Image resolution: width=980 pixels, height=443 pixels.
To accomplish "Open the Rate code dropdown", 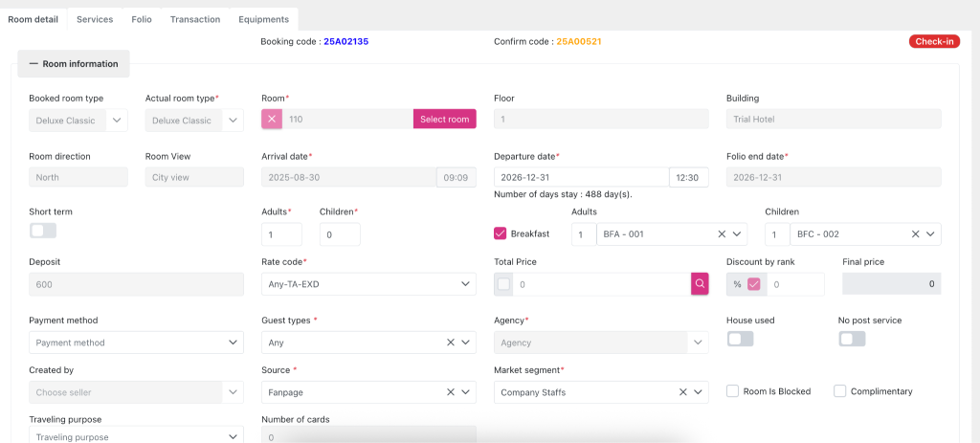I will [368, 284].
